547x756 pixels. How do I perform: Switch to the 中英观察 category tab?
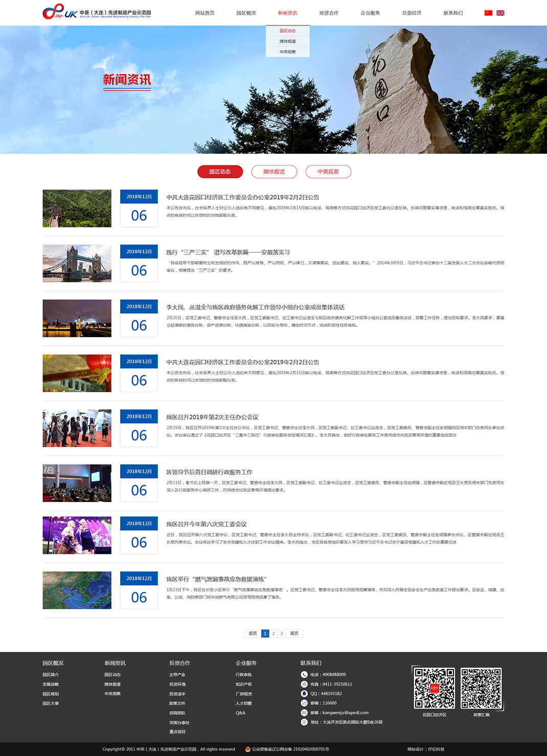tap(328, 172)
